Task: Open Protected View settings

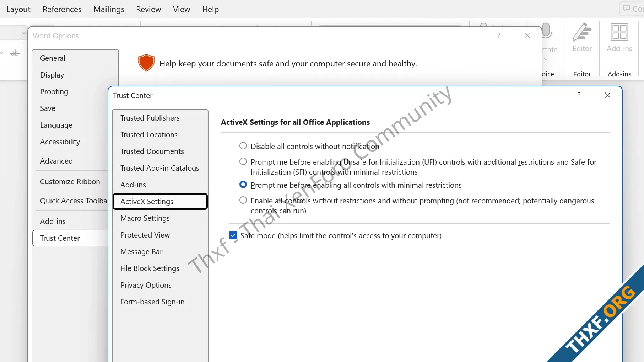Action: [160, 235]
